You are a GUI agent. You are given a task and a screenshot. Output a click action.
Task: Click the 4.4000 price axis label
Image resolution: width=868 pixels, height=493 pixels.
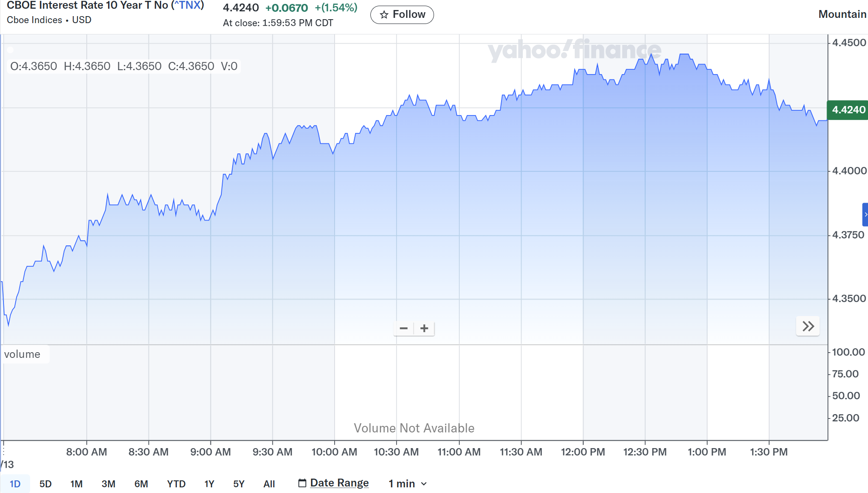pyautogui.click(x=849, y=171)
